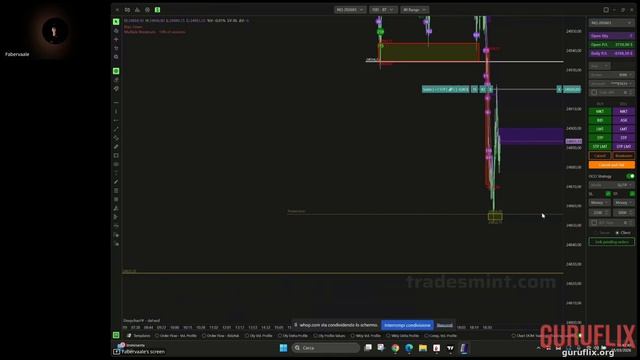The image size is (640, 360).
Task: Open the timeframe dropdown in top toolbar
Action: click(383, 10)
